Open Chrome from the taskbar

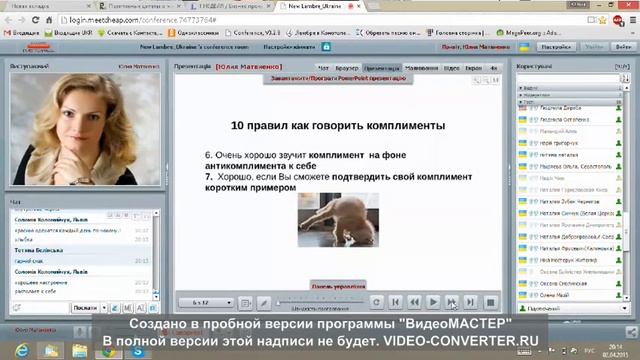[x=109, y=351]
